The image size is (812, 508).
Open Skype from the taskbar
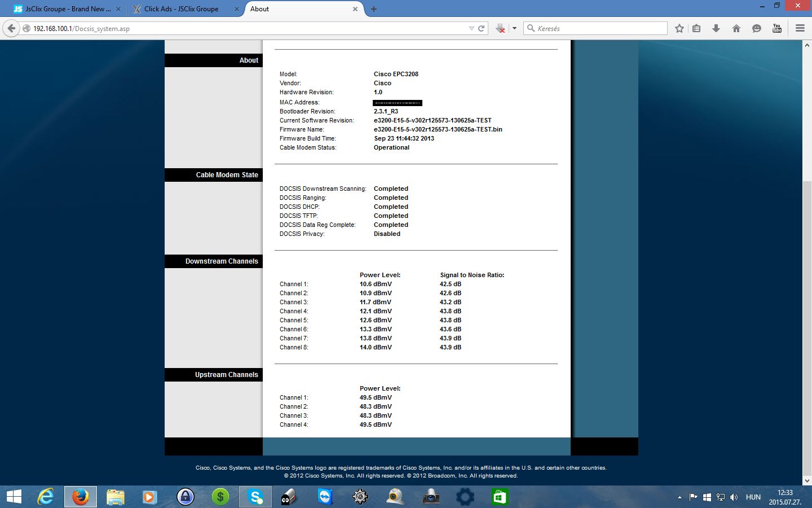point(255,497)
